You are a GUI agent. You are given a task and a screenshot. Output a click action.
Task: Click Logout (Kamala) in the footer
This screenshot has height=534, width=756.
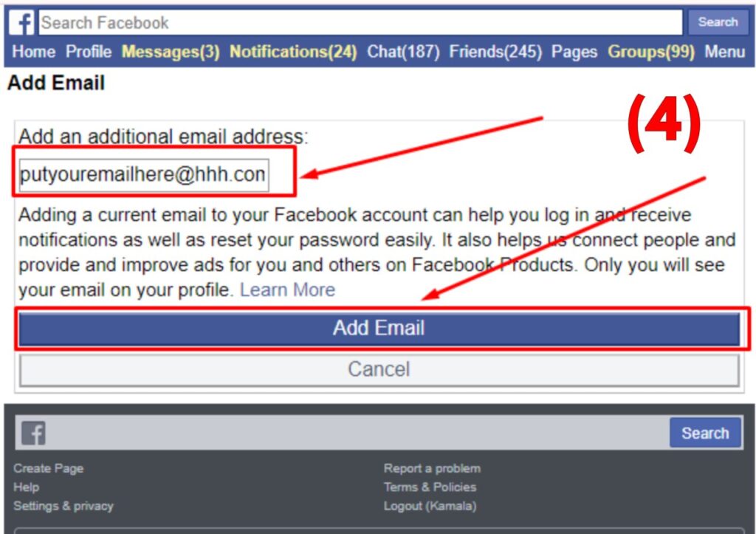click(430, 506)
